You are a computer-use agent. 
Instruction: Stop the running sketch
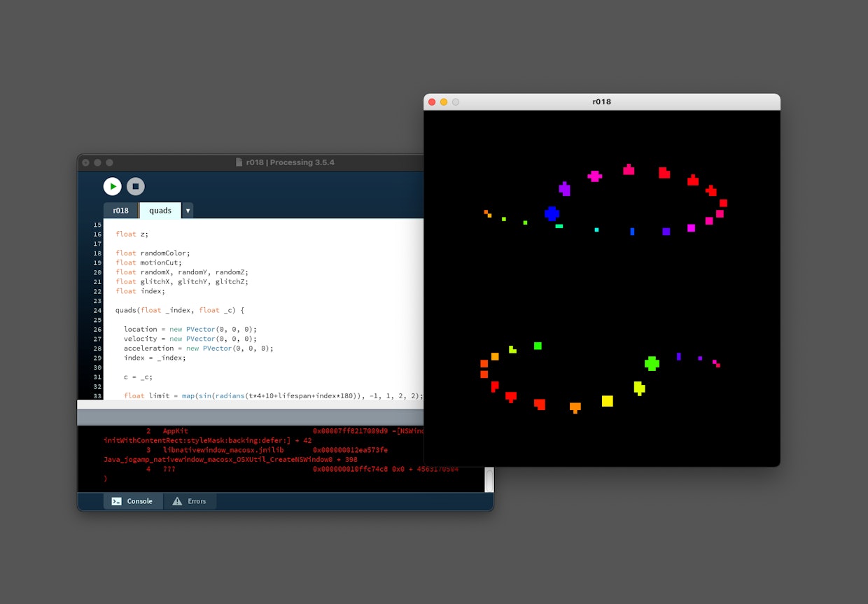click(x=136, y=186)
